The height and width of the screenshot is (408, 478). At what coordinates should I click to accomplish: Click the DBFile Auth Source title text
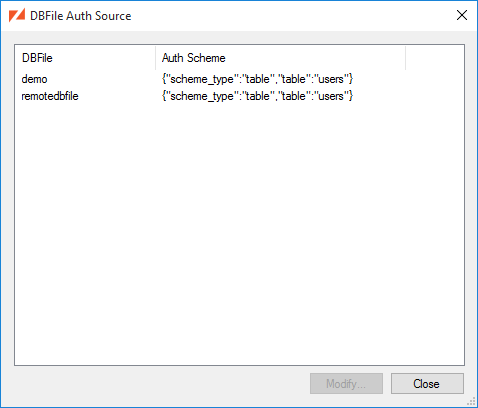[x=81, y=16]
